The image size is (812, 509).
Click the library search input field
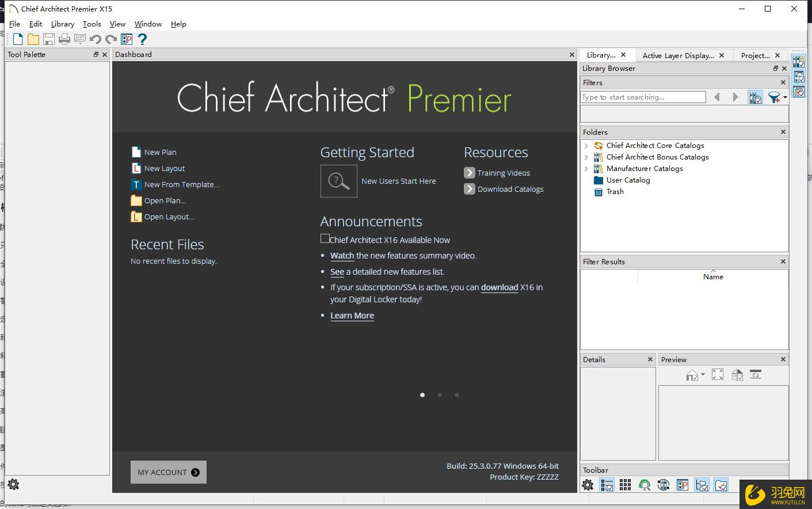(x=643, y=97)
